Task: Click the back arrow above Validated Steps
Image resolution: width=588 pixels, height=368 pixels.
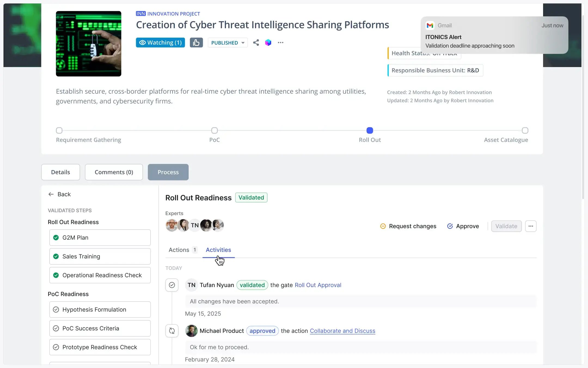Action: point(51,194)
